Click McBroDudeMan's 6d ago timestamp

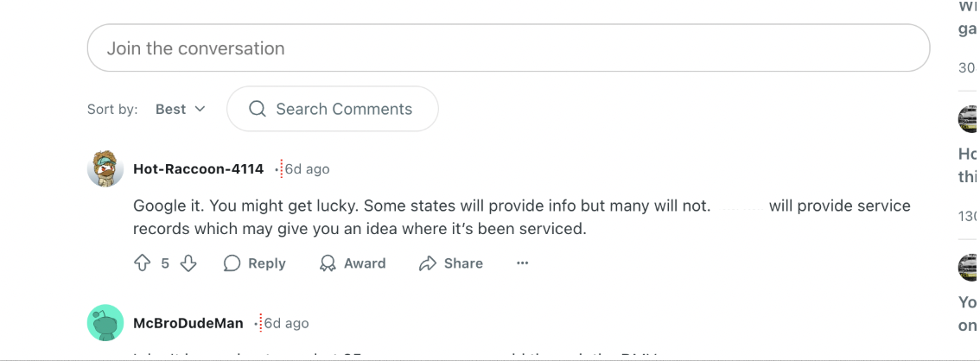[286, 324]
